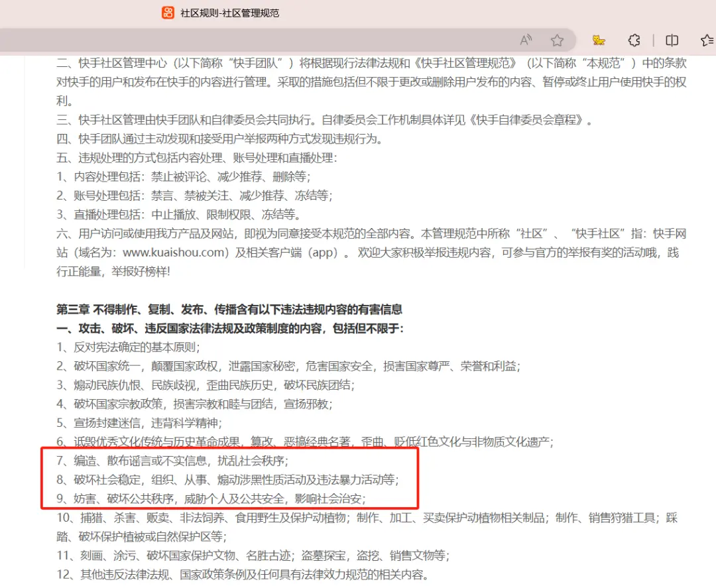The width and height of the screenshot is (716, 588).
Task: Activate the Read Aloud icon in the address bar
Action: pos(526,40)
